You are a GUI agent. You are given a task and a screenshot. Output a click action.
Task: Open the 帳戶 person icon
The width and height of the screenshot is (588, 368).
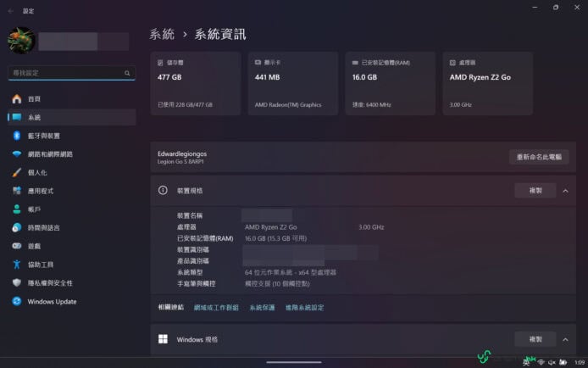tap(17, 209)
